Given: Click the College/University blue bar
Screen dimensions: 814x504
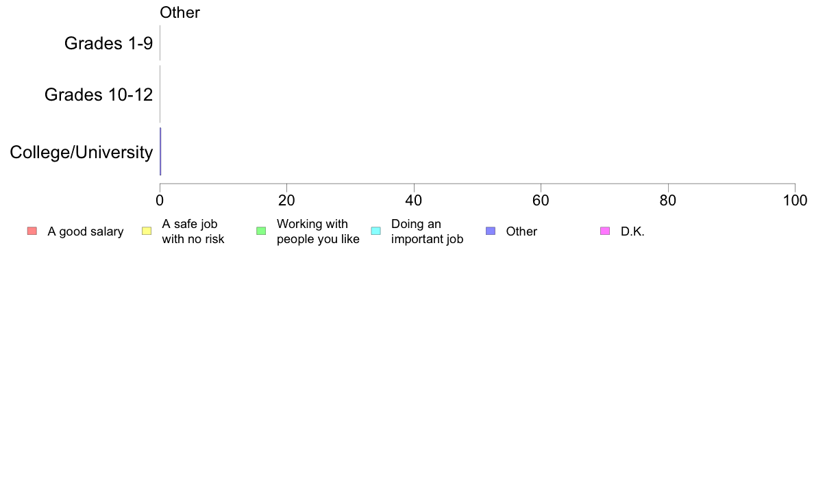Looking at the screenshot, I should [160, 151].
